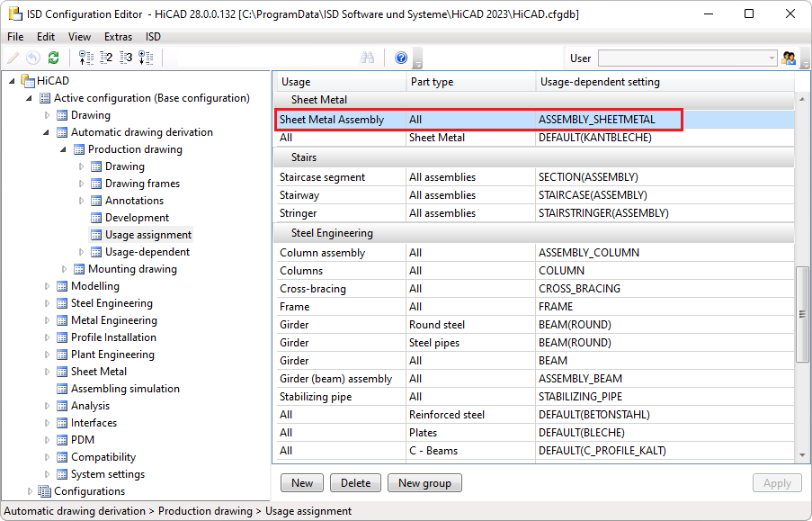Viewport: 812px width, 521px height.
Task: Click the green refresh icon
Action: pyautogui.click(x=53, y=58)
